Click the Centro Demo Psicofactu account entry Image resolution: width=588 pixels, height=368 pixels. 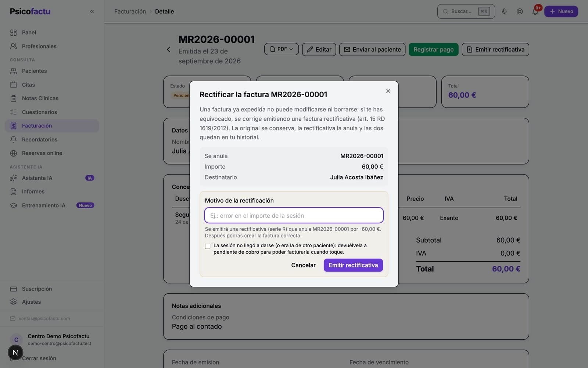(52, 339)
